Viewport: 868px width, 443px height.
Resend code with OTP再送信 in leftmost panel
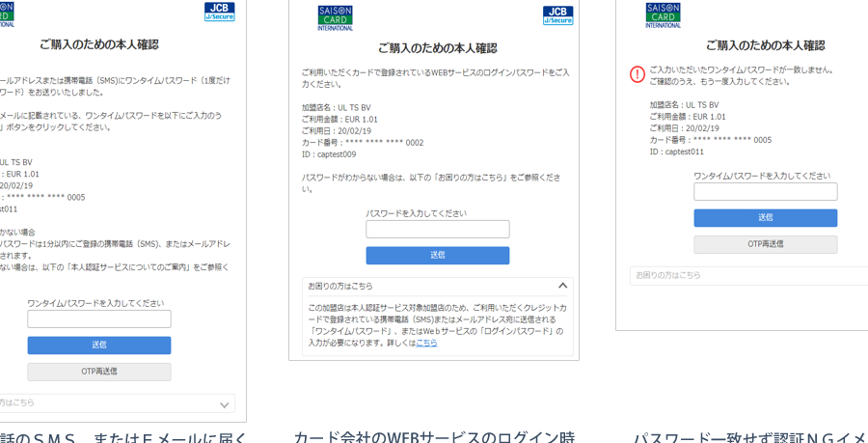click(x=99, y=372)
